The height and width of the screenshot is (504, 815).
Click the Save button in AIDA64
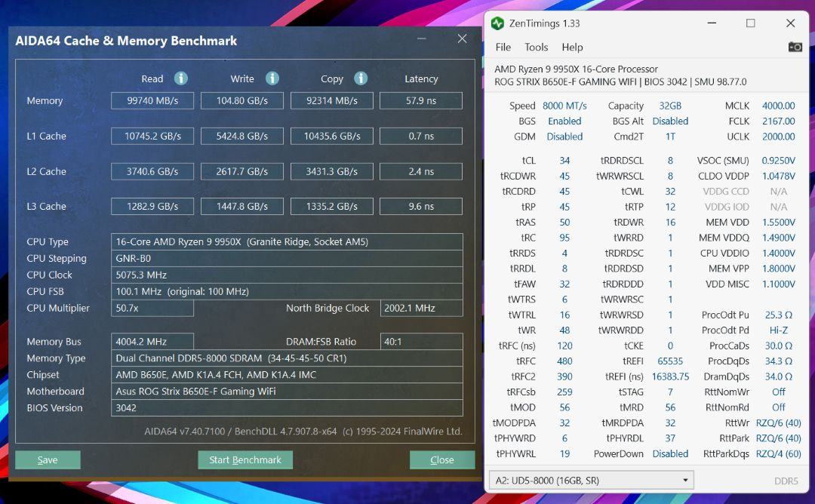(48, 459)
